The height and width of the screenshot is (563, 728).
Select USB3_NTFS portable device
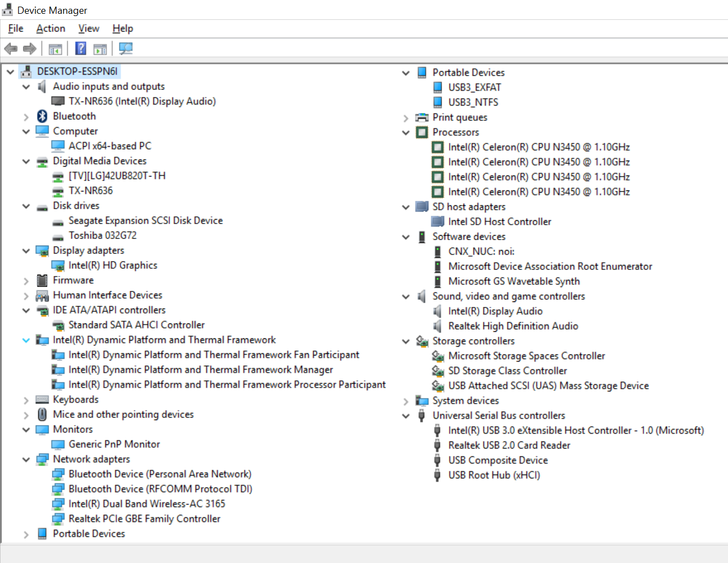tap(473, 102)
